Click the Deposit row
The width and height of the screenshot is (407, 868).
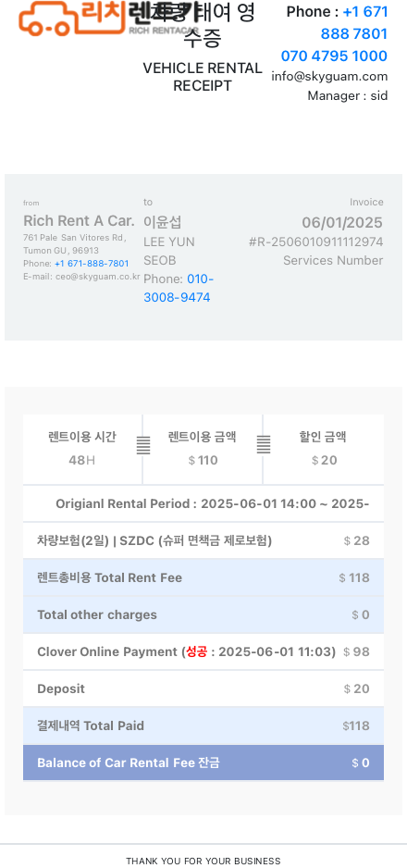203,689
